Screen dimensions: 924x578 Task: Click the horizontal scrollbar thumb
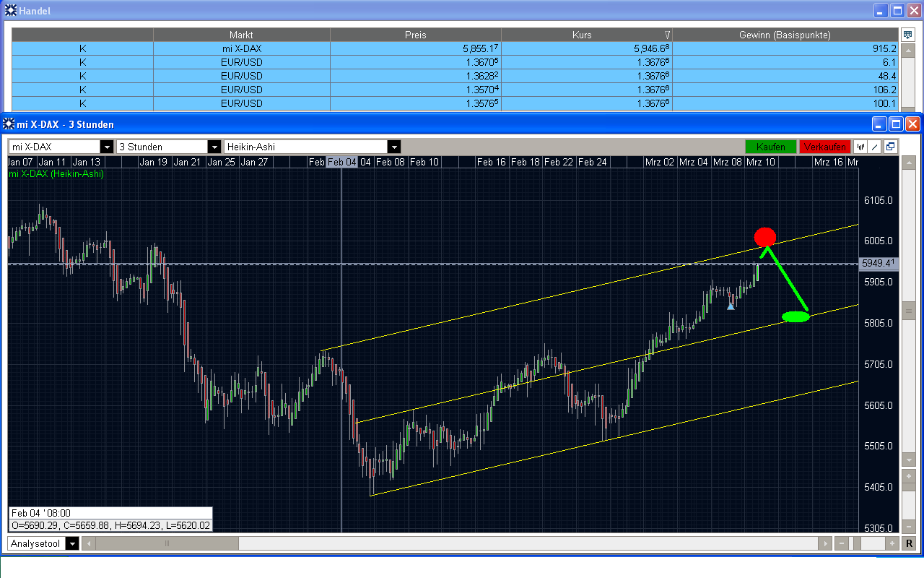click(167, 543)
